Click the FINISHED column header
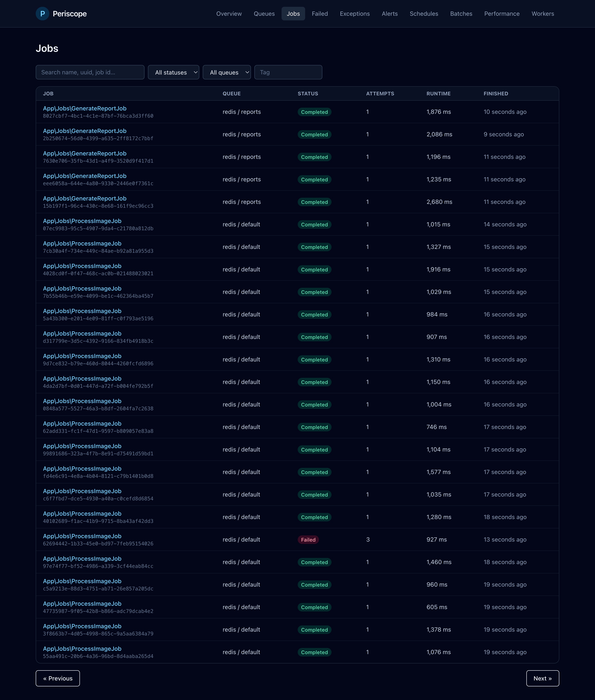This screenshot has height=700, width=595. pos(496,93)
